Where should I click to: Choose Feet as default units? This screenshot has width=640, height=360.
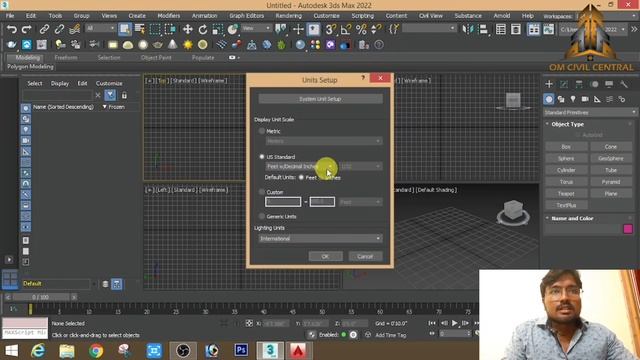pyautogui.click(x=301, y=178)
